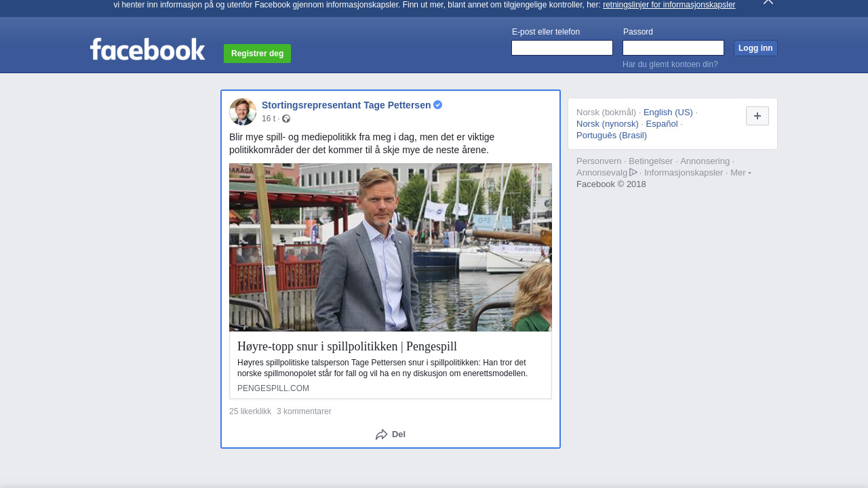Open Stortingsrepresentant Tage Pettersen's page name
868x488 pixels.
coord(346,105)
